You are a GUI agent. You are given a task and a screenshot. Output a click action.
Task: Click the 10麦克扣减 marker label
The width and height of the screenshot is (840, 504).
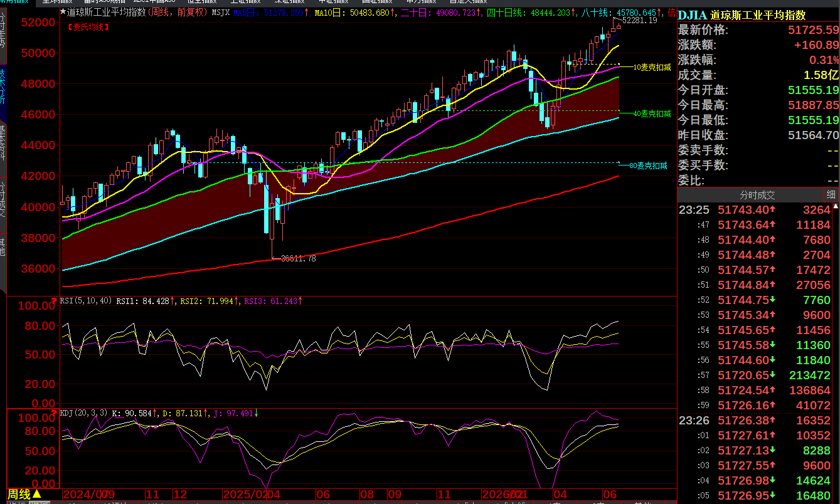click(652, 66)
